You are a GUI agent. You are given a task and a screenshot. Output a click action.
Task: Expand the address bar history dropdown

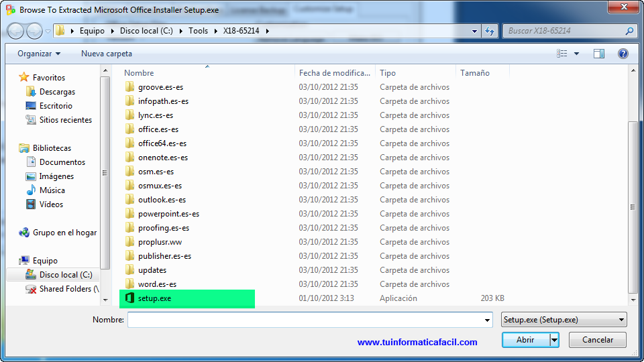tap(474, 31)
